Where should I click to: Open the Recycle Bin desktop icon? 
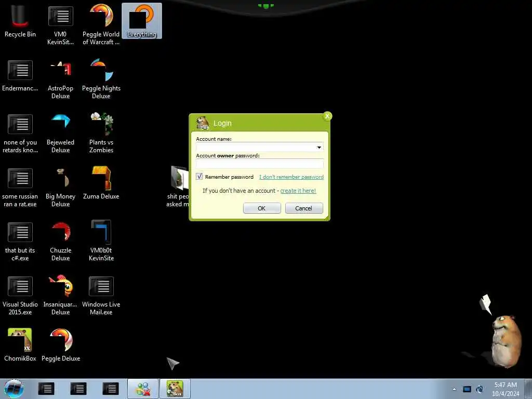pos(20,21)
